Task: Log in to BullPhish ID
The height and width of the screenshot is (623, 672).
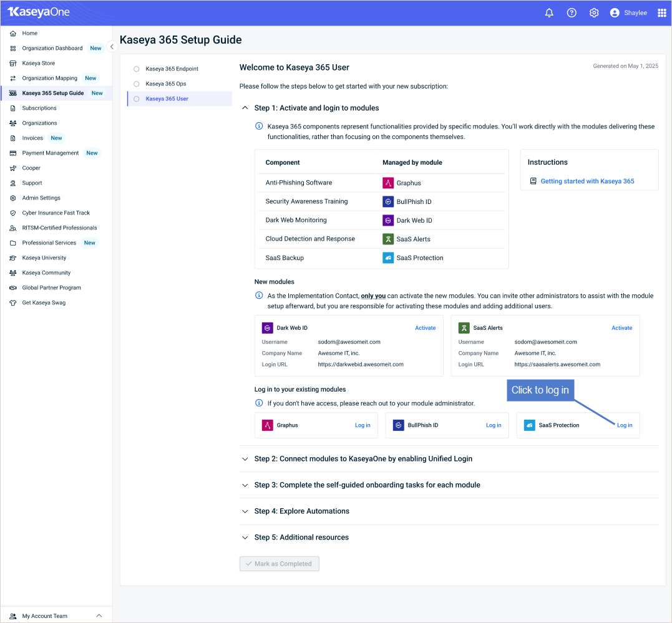Action: pos(494,425)
